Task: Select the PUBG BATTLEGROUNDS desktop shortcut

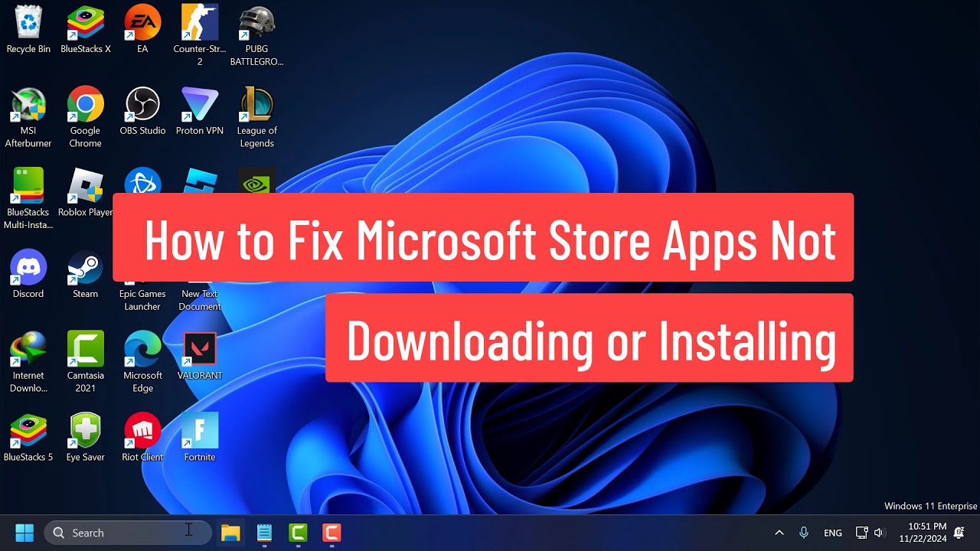Action: 256,35
